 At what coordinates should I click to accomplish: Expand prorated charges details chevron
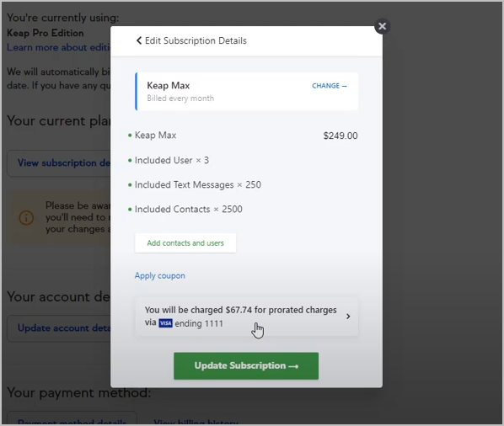point(348,317)
